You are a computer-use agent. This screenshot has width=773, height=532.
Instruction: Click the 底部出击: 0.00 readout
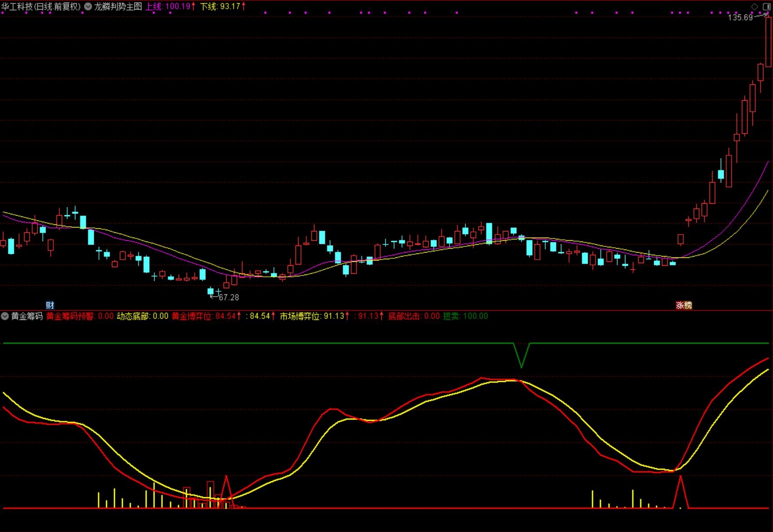click(414, 316)
